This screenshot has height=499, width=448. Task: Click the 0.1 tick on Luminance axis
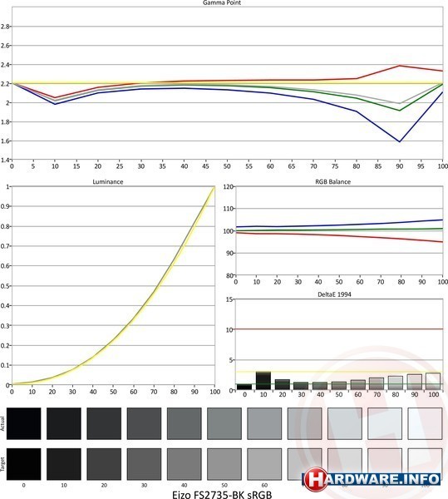(x=5, y=365)
